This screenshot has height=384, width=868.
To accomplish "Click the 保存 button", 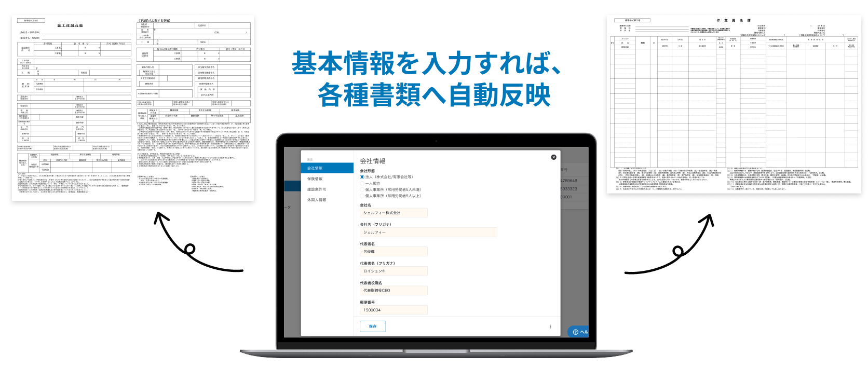I will click(373, 326).
